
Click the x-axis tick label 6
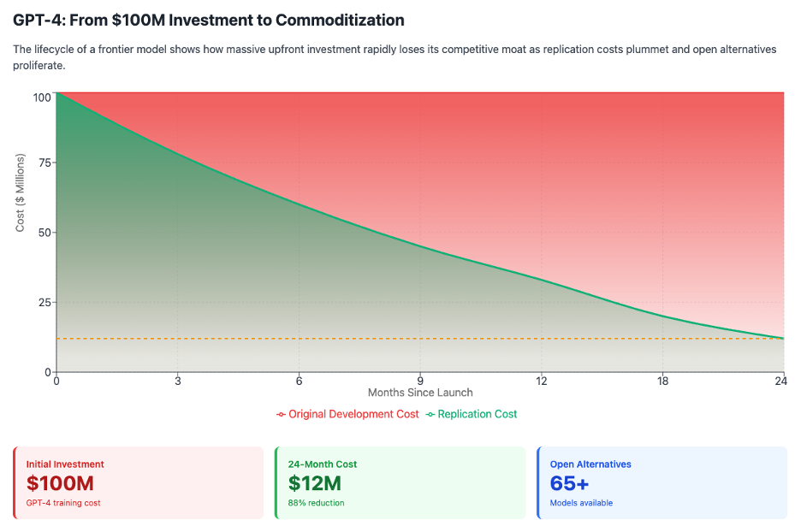click(x=300, y=381)
